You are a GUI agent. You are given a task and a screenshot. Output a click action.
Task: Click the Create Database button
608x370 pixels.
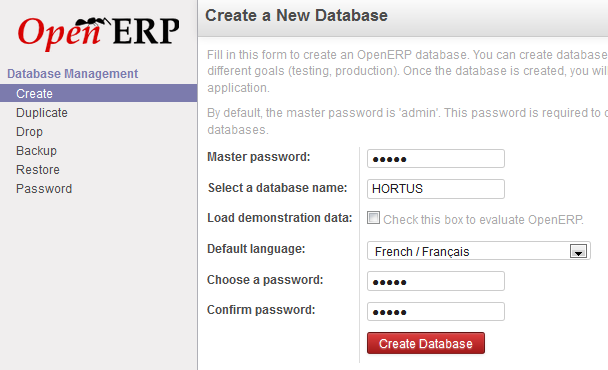coord(426,343)
